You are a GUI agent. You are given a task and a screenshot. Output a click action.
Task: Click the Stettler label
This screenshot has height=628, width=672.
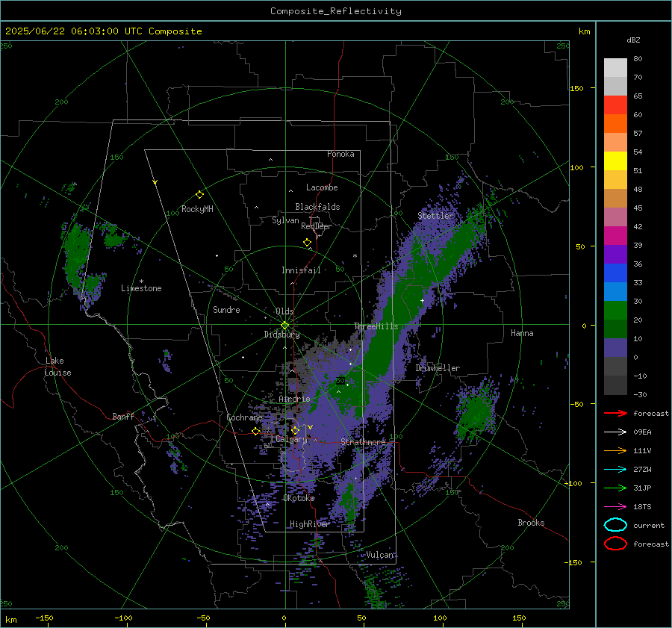tap(435, 216)
